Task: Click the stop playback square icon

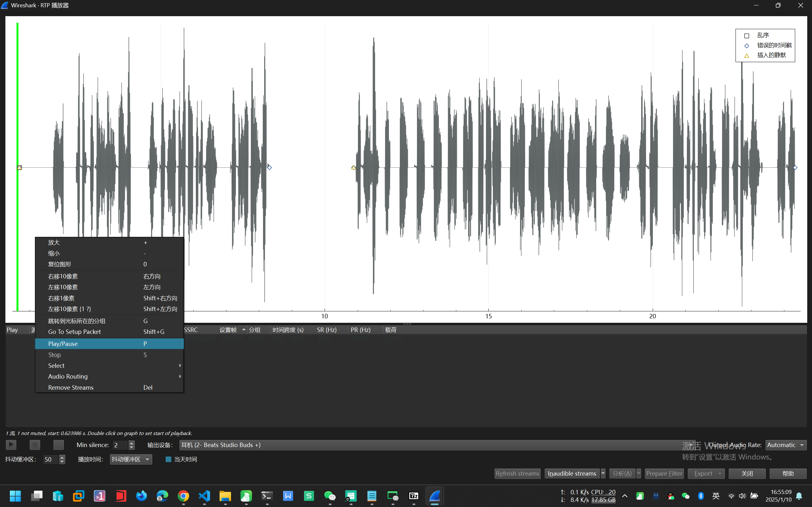Action: [x=35, y=445]
